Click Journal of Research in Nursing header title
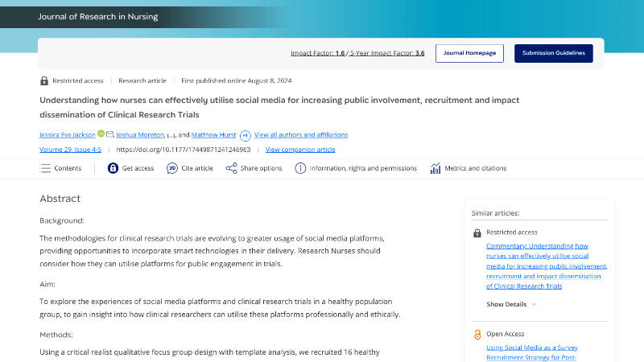The image size is (644, 362). [98, 16]
